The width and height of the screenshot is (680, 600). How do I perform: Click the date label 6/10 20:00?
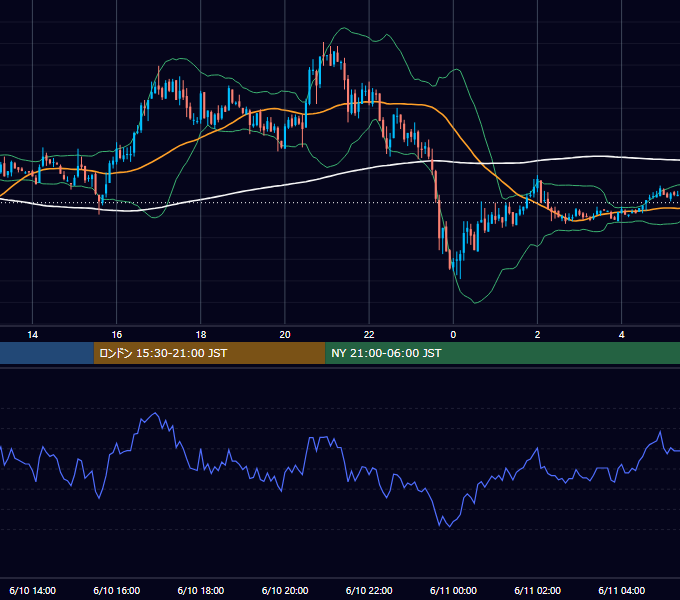[x=285, y=590]
